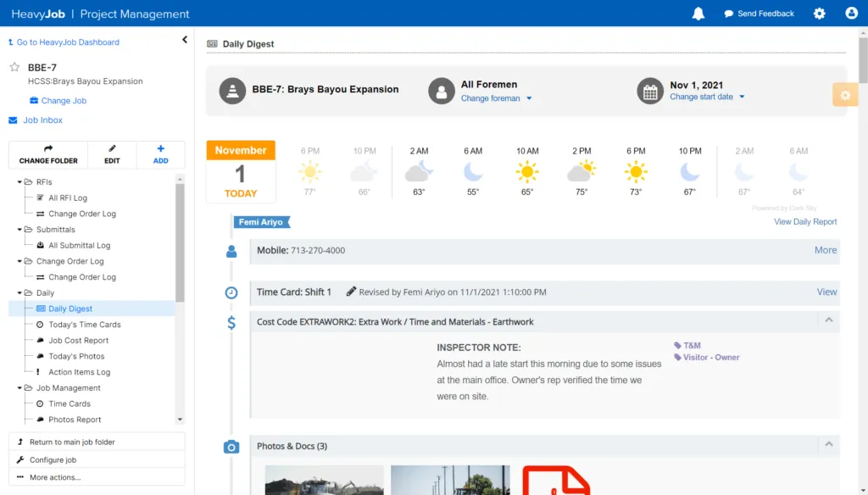Image resolution: width=868 pixels, height=495 pixels.
Task: Click the folder tree scroll-down arrow
Action: point(180,420)
